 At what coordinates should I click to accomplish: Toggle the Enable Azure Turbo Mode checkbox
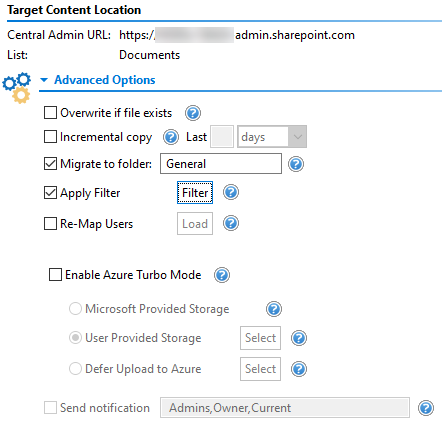(x=55, y=275)
